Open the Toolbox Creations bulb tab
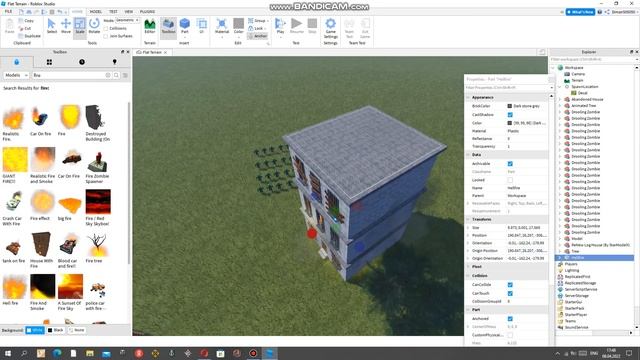 [114, 62]
